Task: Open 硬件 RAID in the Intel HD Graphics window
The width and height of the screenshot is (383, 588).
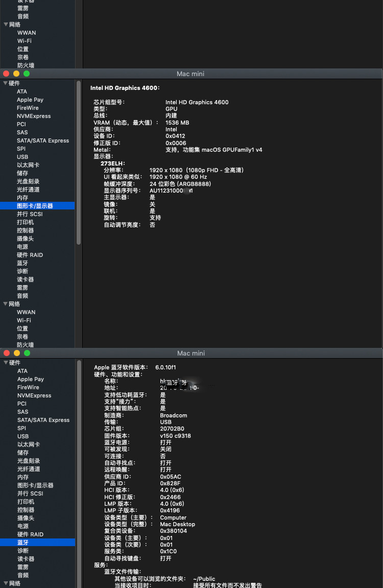Action: pyautogui.click(x=30, y=255)
